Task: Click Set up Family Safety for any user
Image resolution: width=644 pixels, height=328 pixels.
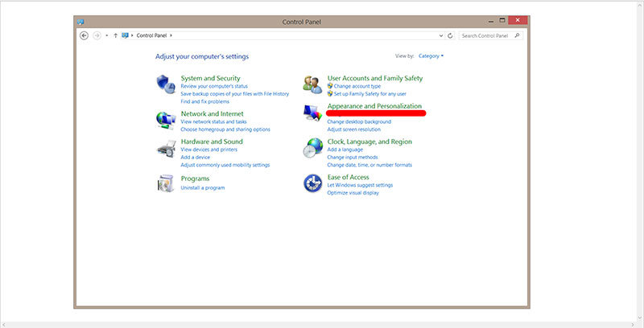Action: pyautogui.click(x=370, y=94)
